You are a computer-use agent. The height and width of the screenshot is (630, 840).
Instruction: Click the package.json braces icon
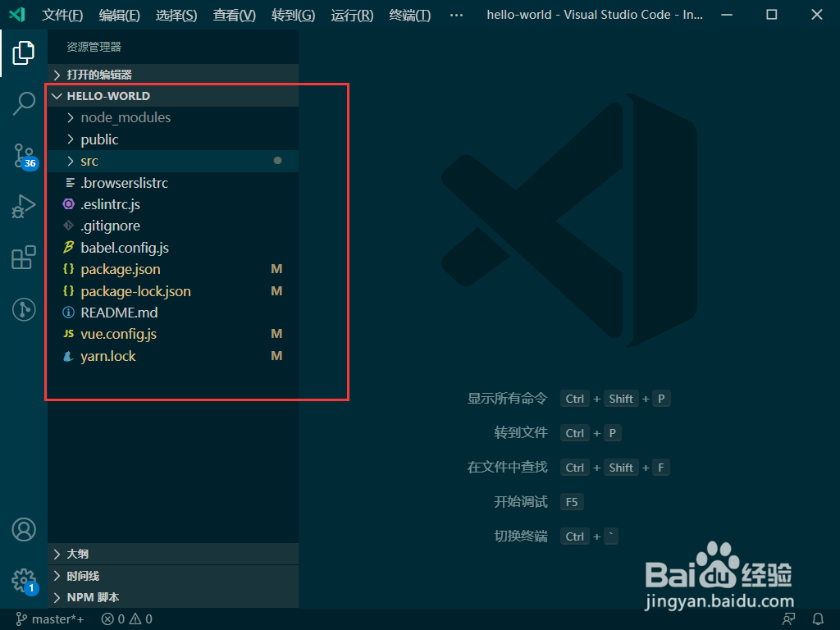[69, 269]
